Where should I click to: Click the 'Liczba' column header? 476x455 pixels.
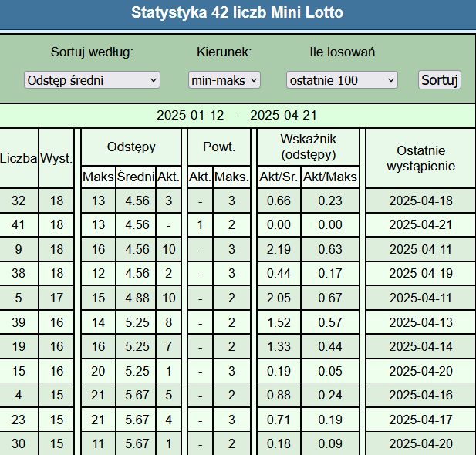point(19,158)
